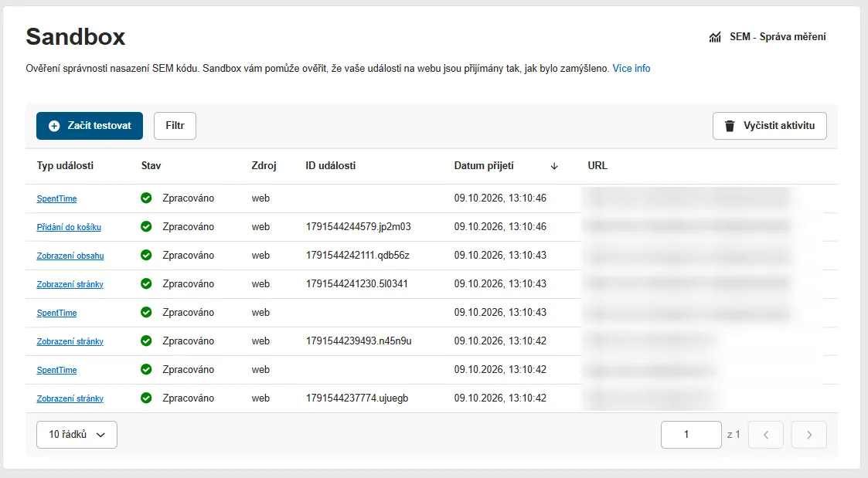Image resolution: width=868 pixels, height=478 pixels.
Task: Sort by Zdroj column header
Action: [264, 165]
